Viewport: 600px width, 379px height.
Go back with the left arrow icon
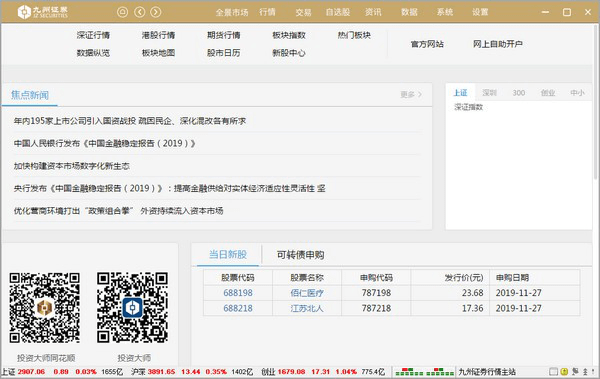[139, 12]
